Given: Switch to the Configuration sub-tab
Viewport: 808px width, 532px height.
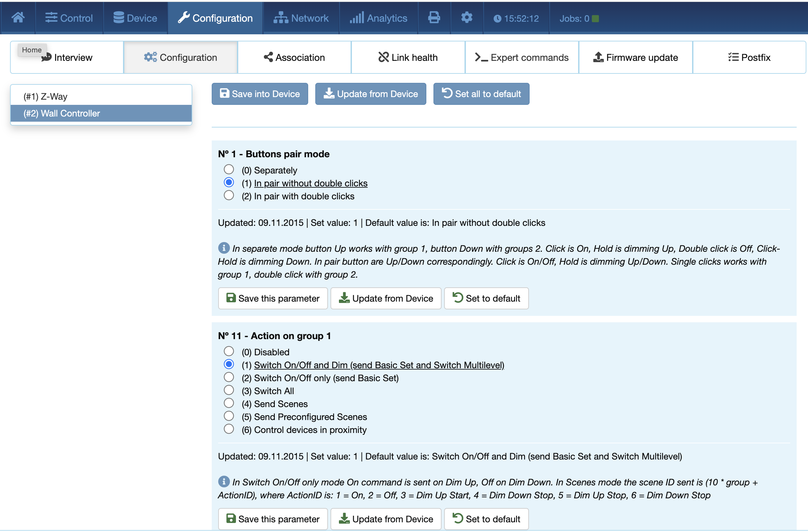Looking at the screenshot, I should pos(181,57).
